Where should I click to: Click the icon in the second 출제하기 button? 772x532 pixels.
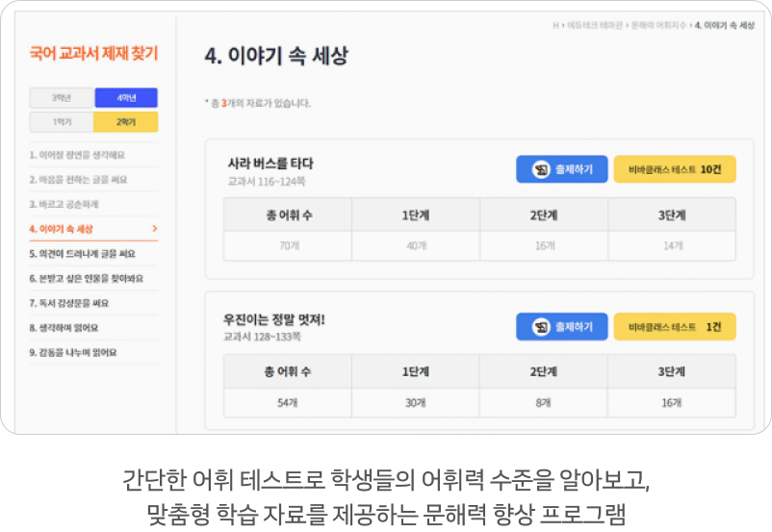541,327
